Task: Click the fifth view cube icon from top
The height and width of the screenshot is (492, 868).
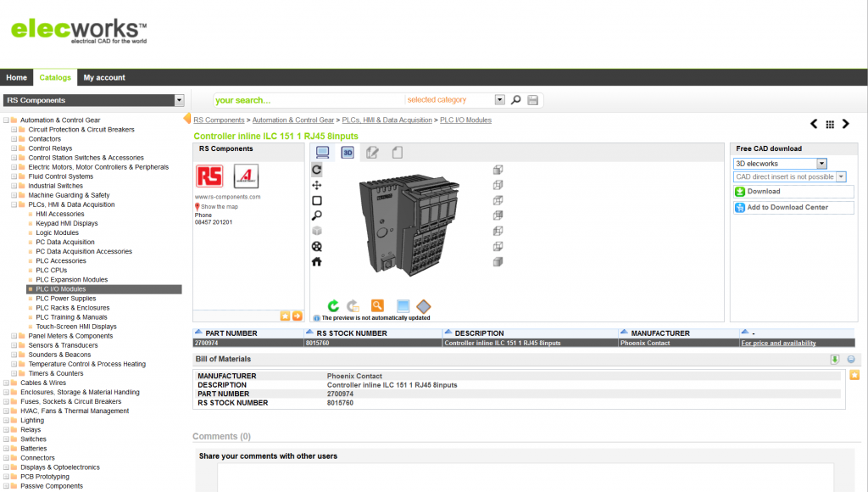Action: 498,231
